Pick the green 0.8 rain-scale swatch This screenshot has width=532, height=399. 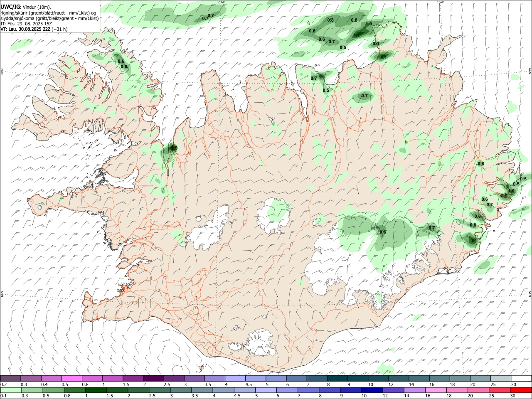pos(74,390)
